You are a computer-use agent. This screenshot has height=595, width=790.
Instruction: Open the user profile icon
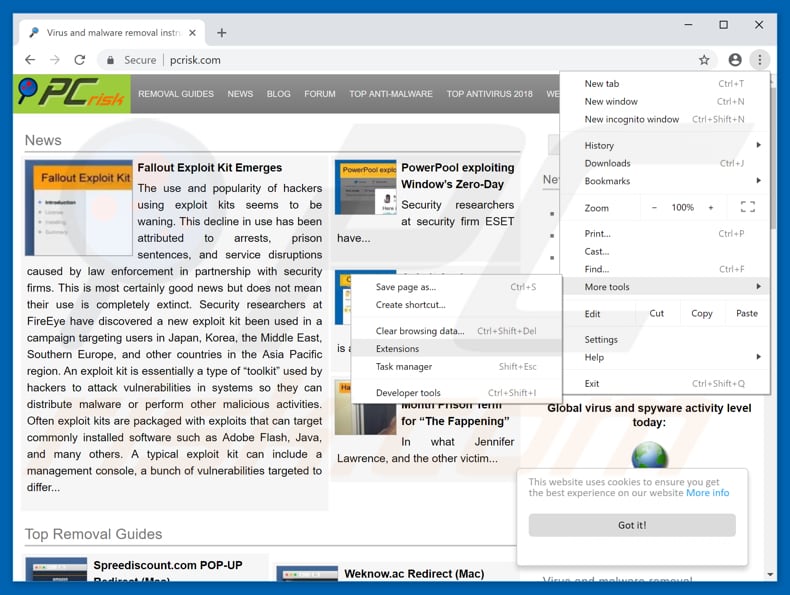[735, 60]
